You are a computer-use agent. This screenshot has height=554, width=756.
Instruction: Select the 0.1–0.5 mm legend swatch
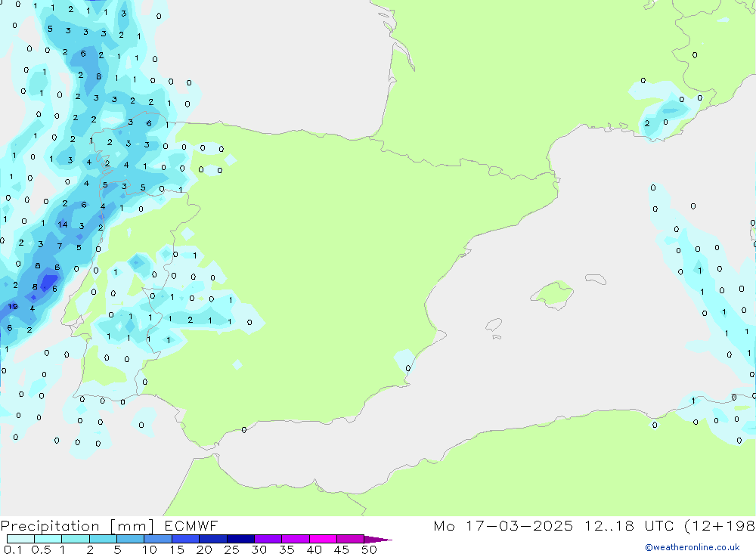coord(20,540)
